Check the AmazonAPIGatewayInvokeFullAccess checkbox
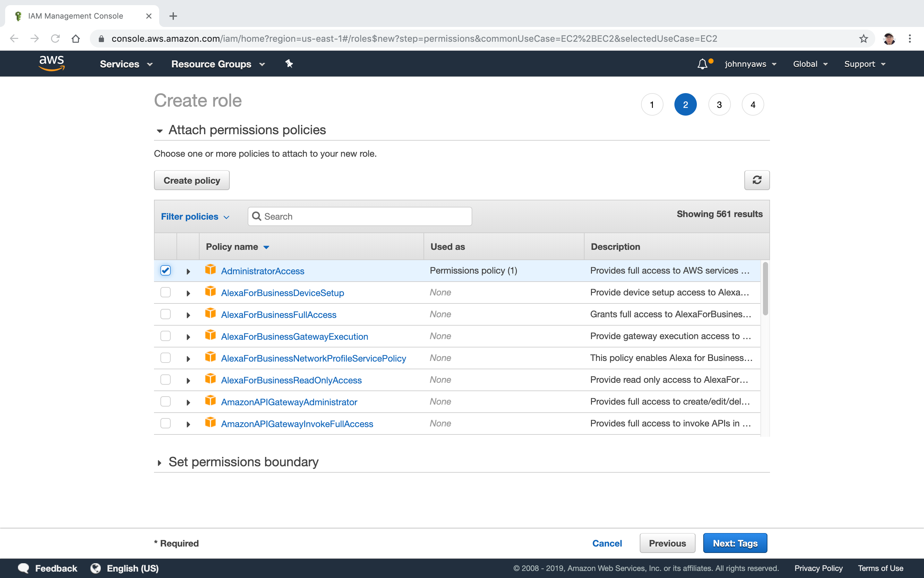This screenshot has width=924, height=578. coord(165,423)
